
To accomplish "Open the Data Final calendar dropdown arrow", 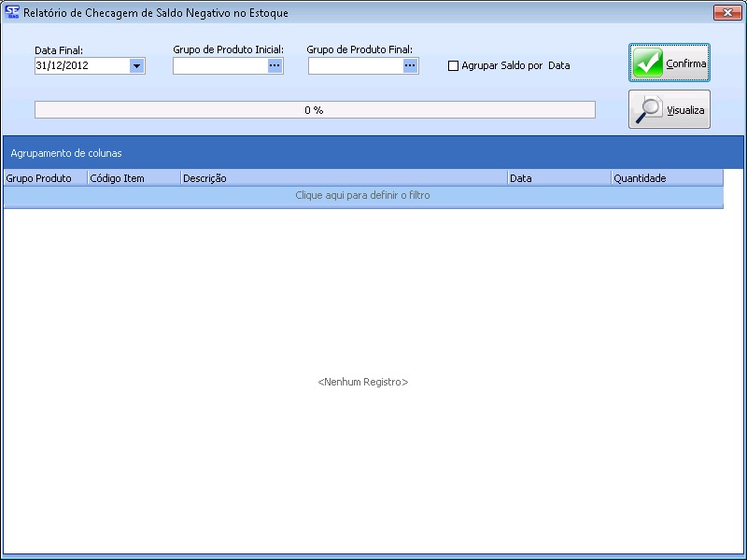I will (136, 66).
